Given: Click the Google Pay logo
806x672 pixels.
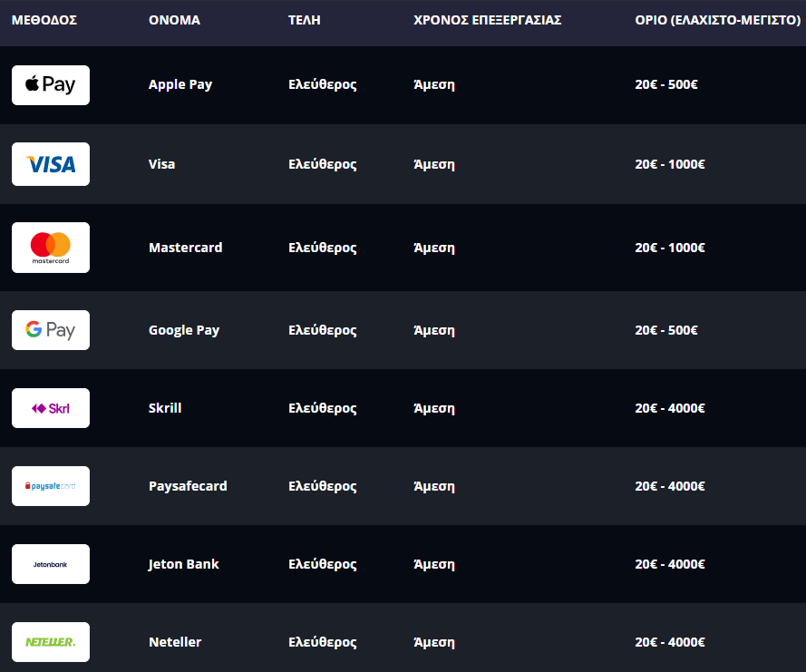Looking at the screenshot, I should (x=51, y=330).
